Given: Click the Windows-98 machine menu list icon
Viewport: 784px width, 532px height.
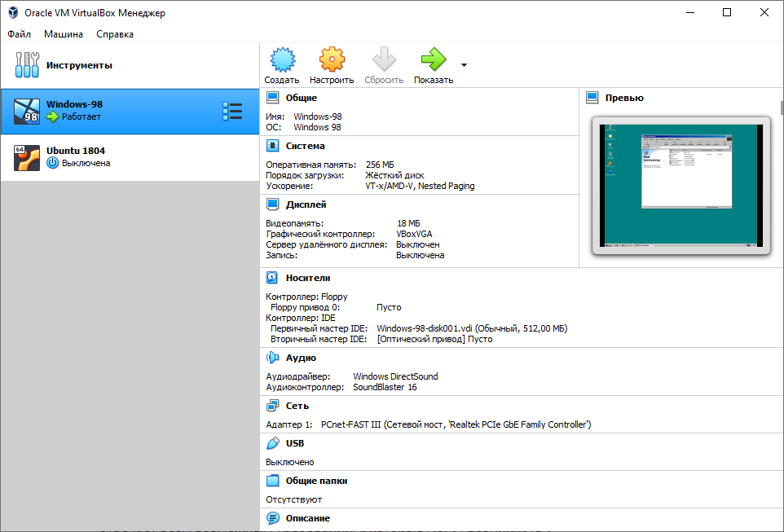Looking at the screenshot, I should pos(232,112).
